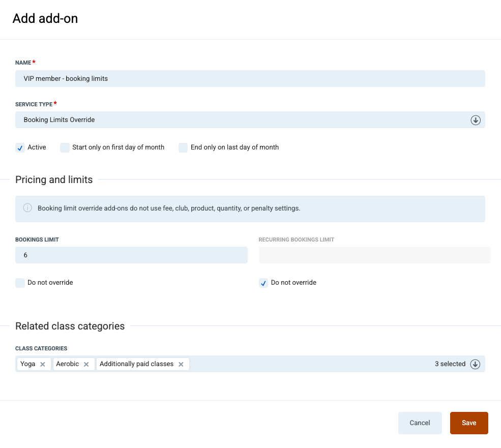Uncheck Do not override for Recurring Bookings Limit
The image size is (501, 448).
pos(263,283)
